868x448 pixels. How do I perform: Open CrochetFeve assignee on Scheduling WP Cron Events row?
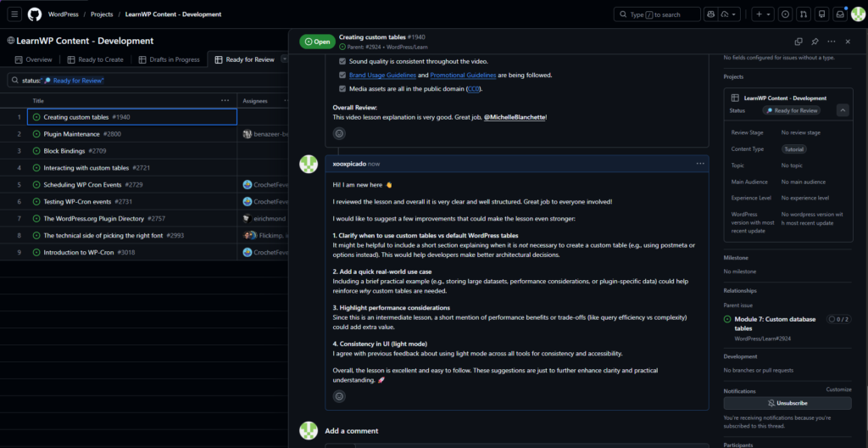coord(265,185)
